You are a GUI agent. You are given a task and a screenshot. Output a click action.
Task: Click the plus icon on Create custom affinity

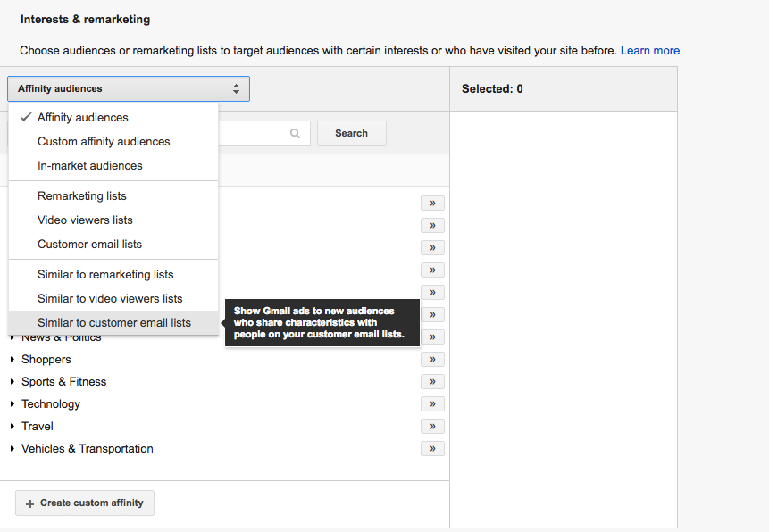[x=29, y=503]
